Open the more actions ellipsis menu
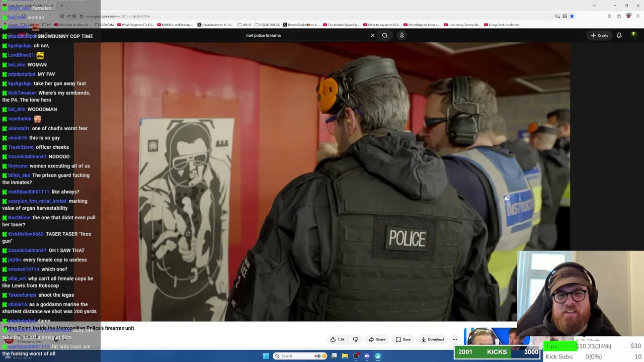The width and height of the screenshot is (644, 362). coord(455,339)
